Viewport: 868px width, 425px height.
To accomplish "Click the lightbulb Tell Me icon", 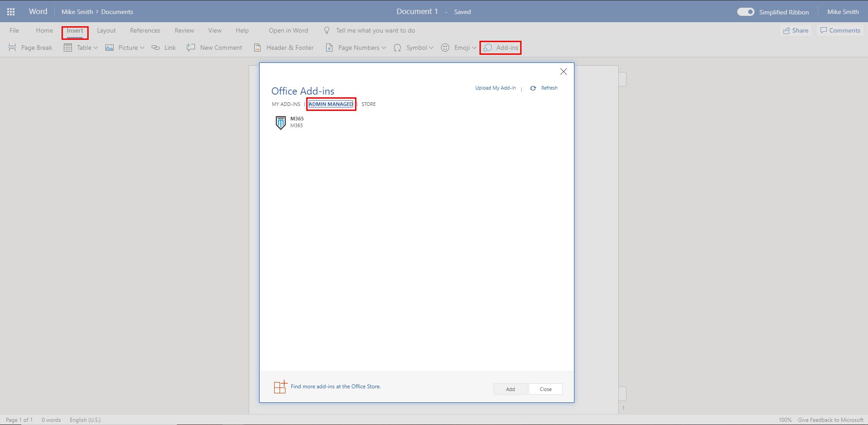I will pyautogui.click(x=327, y=30).
